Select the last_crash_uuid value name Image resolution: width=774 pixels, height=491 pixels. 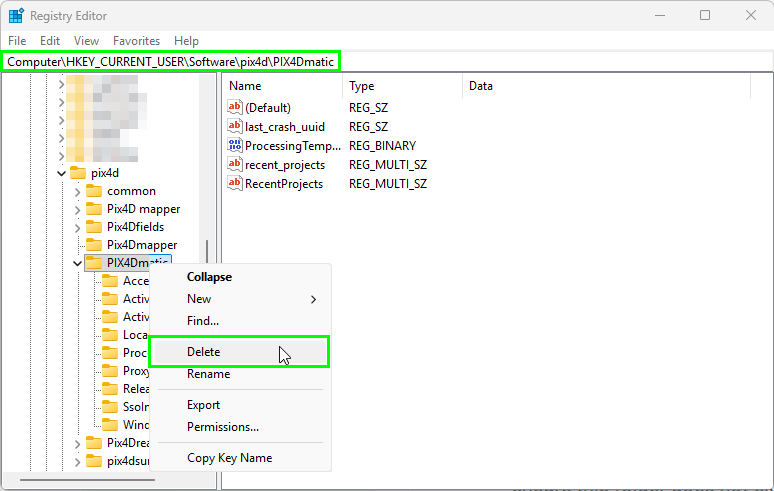[x=285, y=127]
